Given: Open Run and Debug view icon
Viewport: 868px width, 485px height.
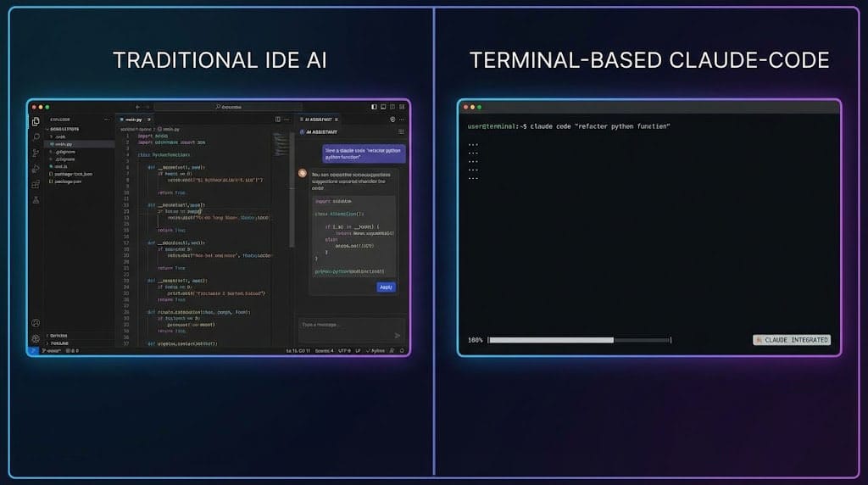Looking at the screenshot, I should [36, 168].
